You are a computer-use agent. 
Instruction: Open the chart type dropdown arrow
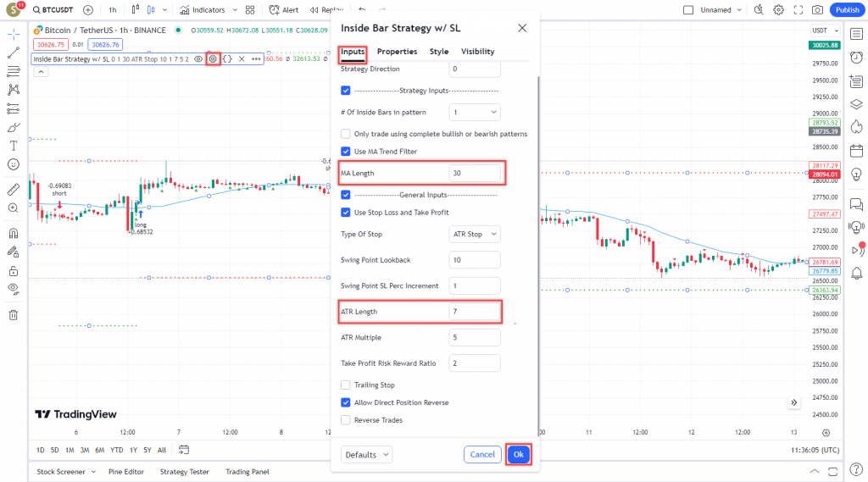[x=164, y=10]
